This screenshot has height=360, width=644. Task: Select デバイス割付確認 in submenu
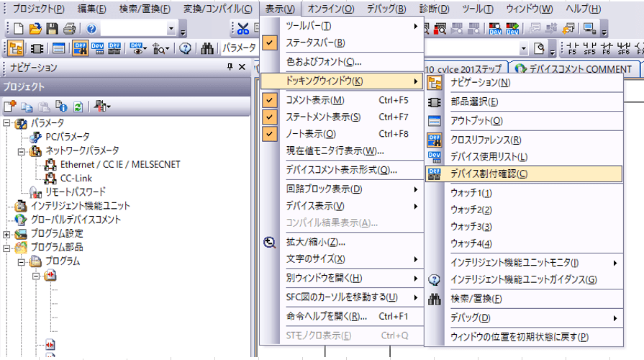click(x=524, y=174)
